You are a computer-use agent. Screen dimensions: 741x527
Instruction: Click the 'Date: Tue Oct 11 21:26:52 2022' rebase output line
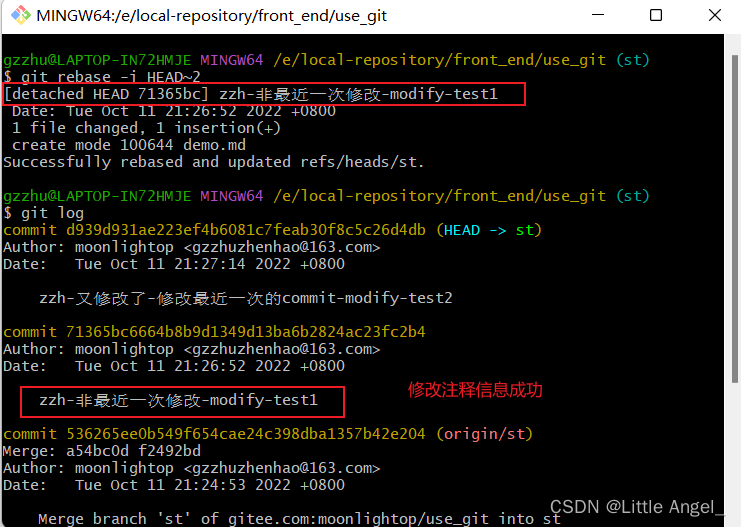173,111
